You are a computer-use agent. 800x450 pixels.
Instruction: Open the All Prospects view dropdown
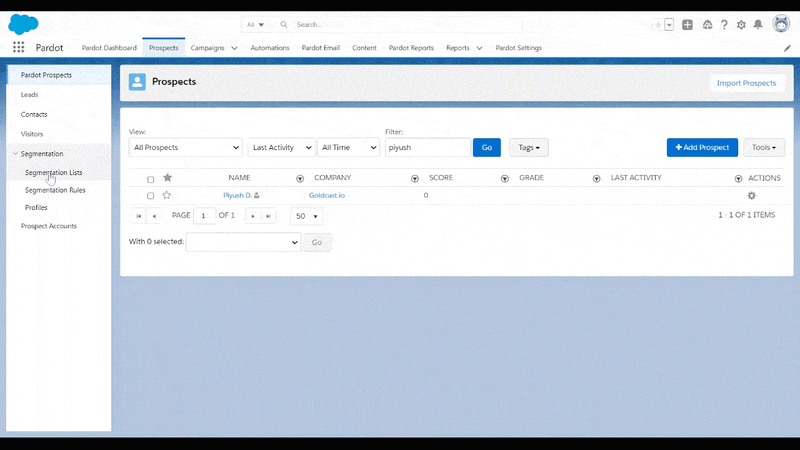point(186,147)
